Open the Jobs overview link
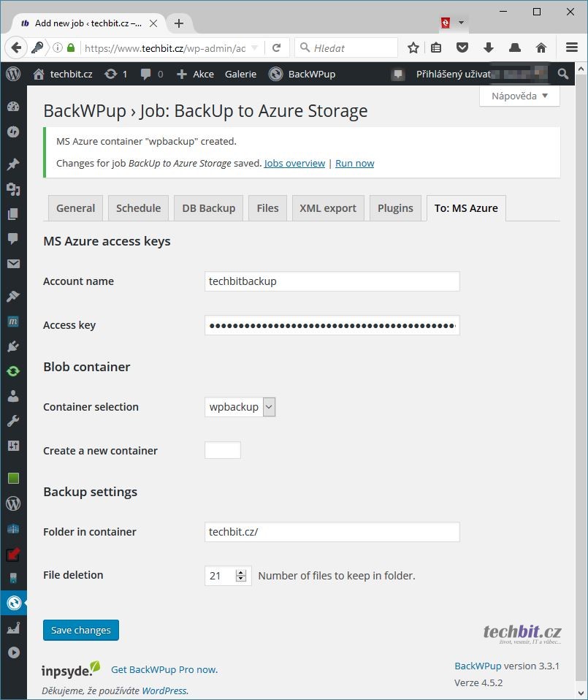 pyautogui.click(x=294, y=163)
